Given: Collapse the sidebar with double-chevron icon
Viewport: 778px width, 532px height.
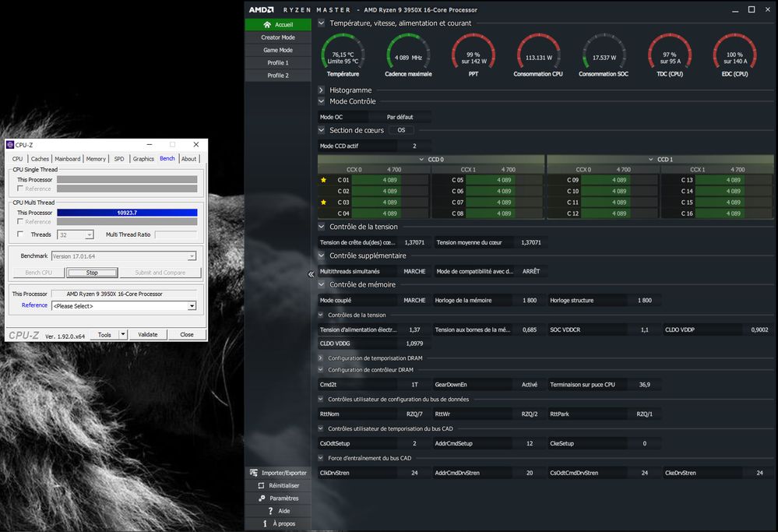Looking at the screenshot, I should tap(311, 274).
